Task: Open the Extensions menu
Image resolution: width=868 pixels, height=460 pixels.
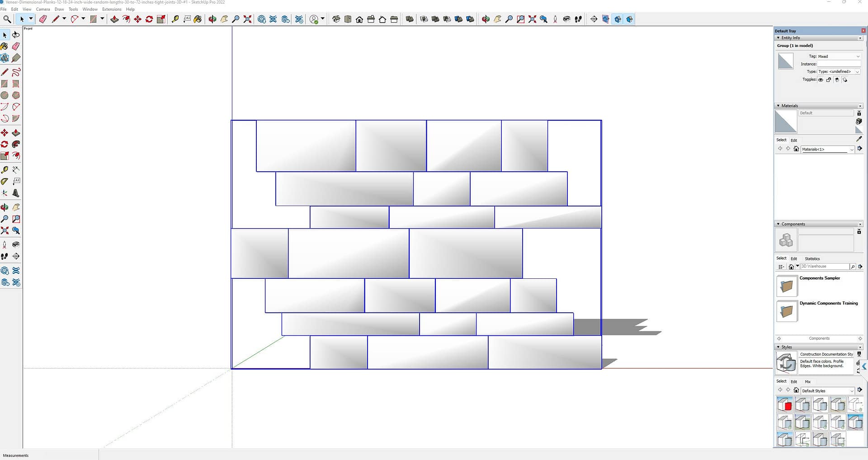Action: 112,9
